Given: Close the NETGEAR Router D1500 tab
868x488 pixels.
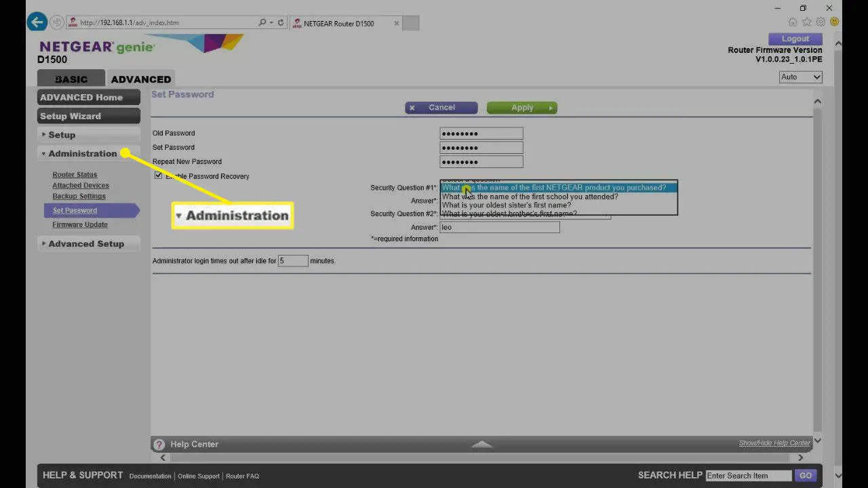Looking at the screenshot, I should [395, 23].
